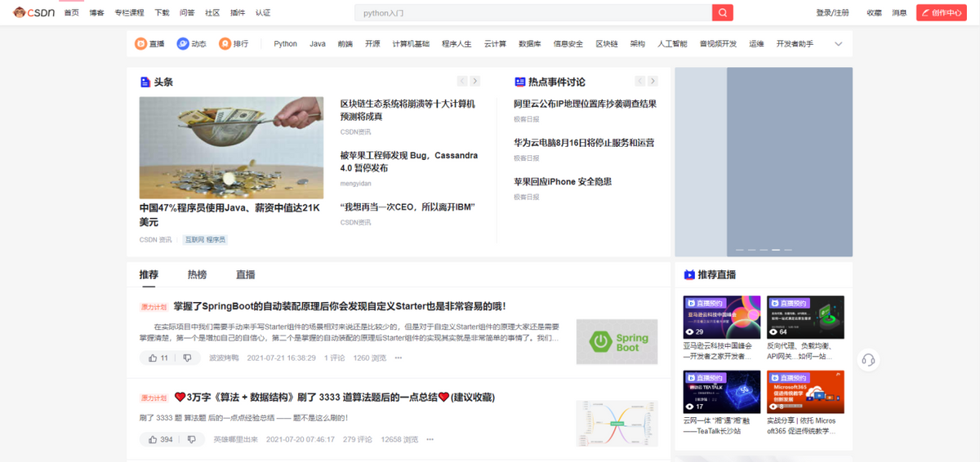Click the python入门 search field

click(x=533, y=13)
